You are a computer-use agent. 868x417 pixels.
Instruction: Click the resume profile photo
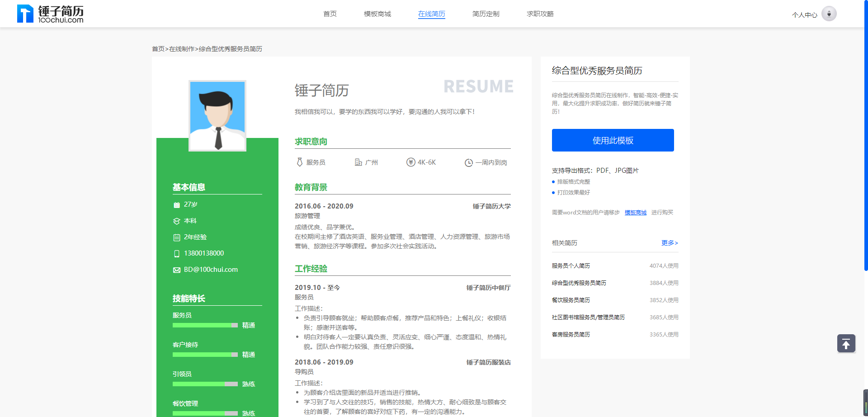point(217,116)
